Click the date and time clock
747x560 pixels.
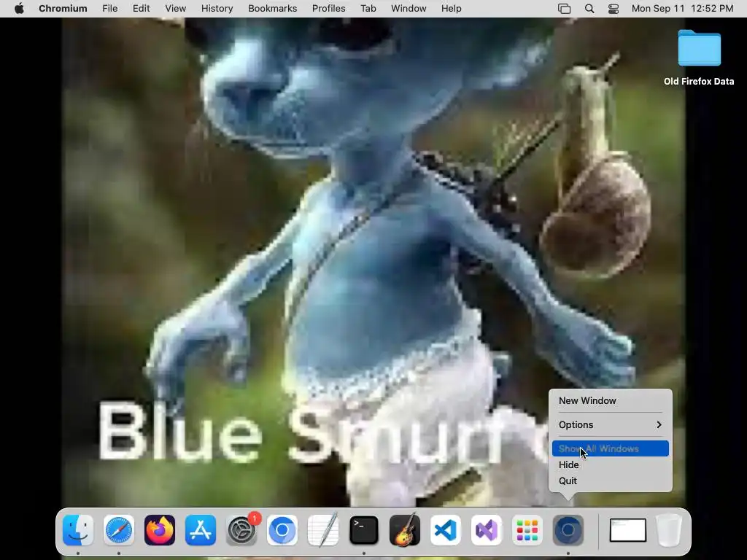(682, 9)
